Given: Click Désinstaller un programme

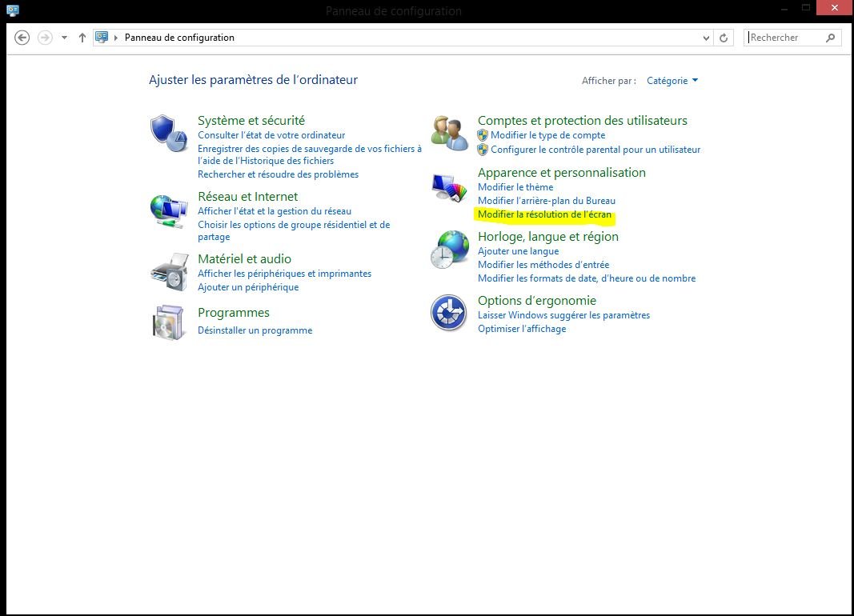Looking at the screenshot, I should click(x=255, y=330).
